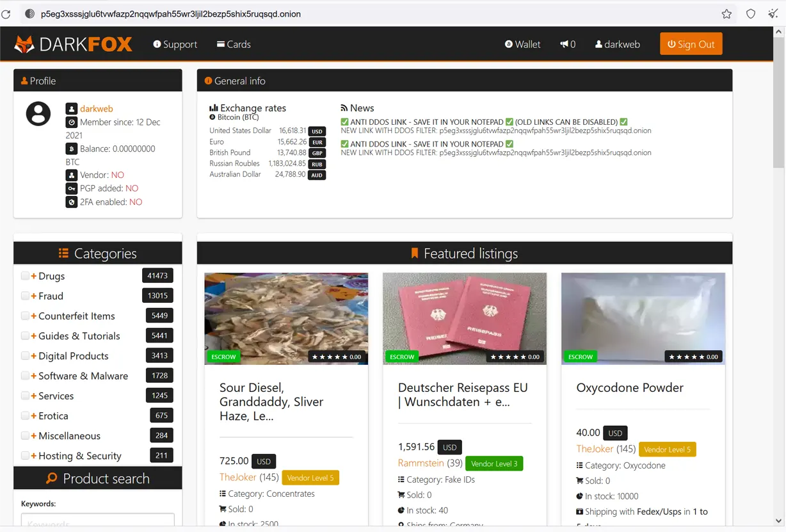Viewport: 786px width, 532px height.
Task: Click the darkweb username link in Profile
Action: 96,109
